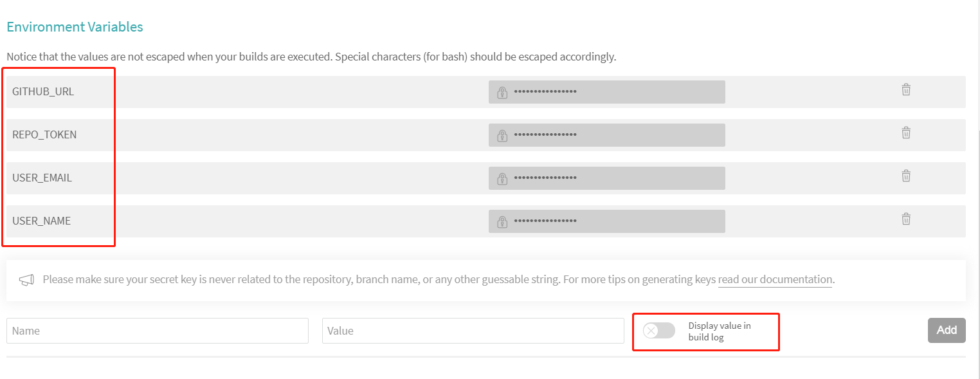Select the masked REPO_TOKEN value field
This screenshot has width=980, height=379.
tap(607, 135)
